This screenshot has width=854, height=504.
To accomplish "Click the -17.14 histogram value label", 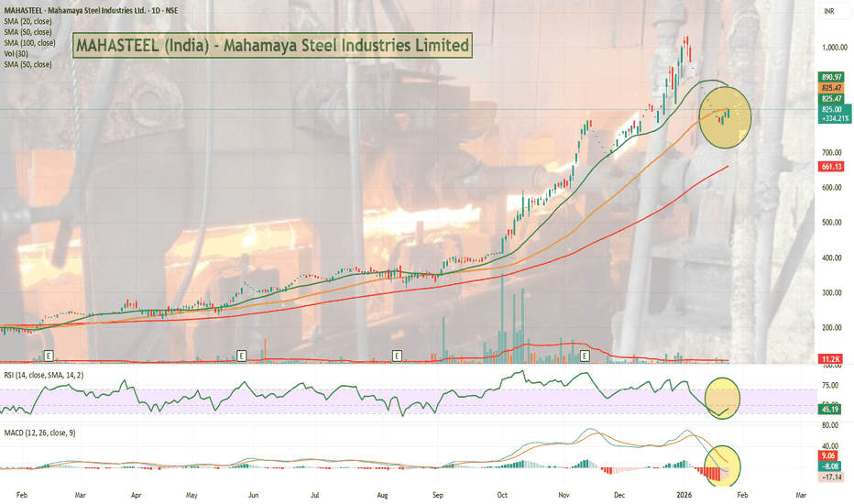I will tap(832, 477).
